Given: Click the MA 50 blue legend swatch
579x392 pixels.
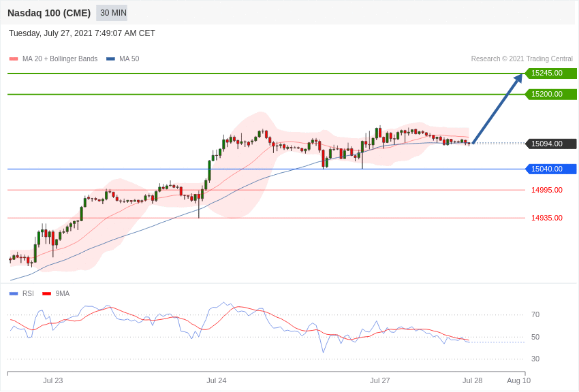Looking at the screenshot, I should point(110,59).
